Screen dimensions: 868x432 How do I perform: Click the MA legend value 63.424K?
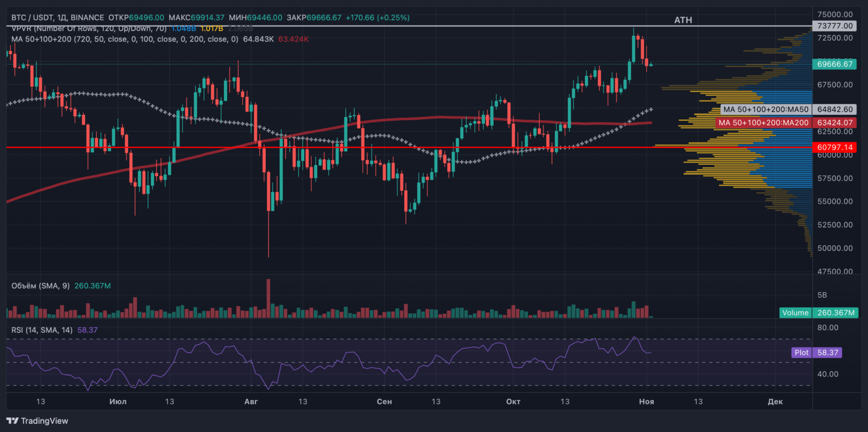(x=293, y=39)
